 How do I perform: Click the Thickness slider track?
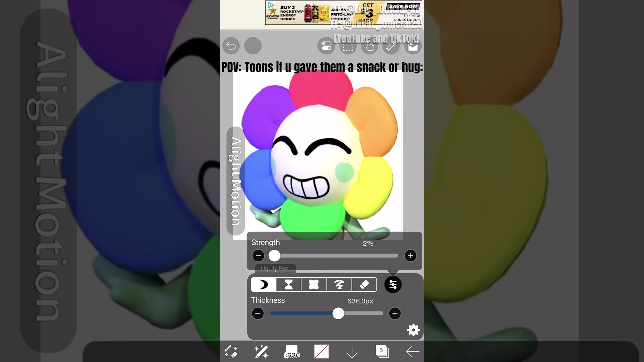(x=362, y=314)
